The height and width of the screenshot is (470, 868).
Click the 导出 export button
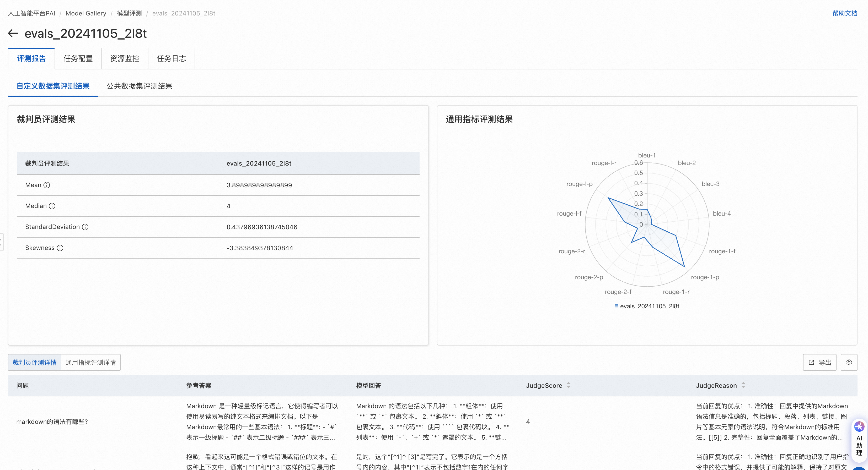pos(819,362)
